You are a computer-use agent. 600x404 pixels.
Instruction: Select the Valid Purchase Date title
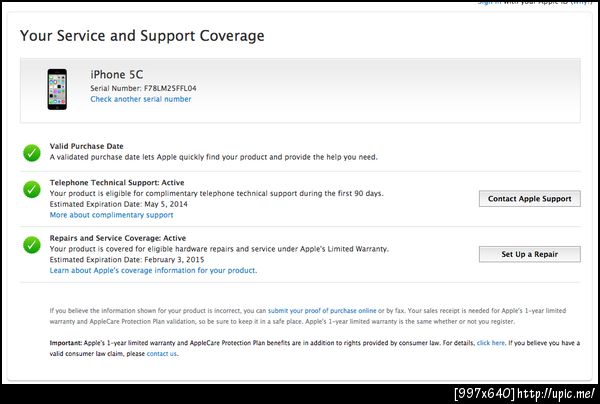coord(86,146)
